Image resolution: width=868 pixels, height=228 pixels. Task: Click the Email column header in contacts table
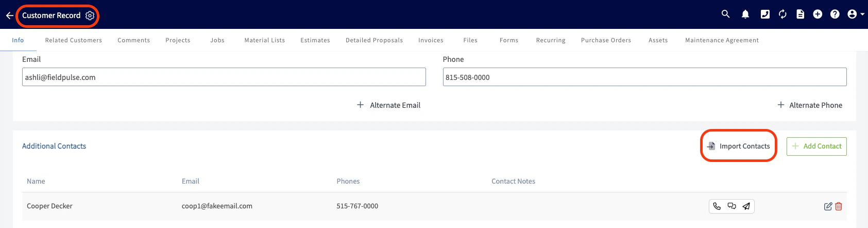point(191,181)
